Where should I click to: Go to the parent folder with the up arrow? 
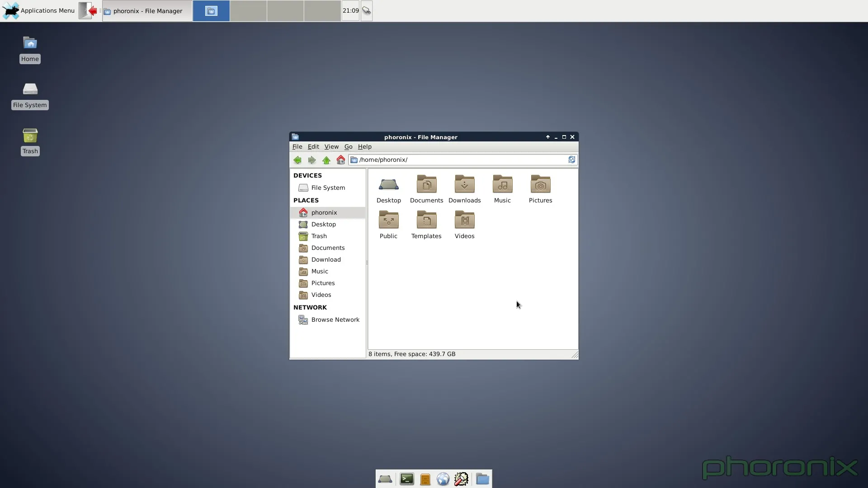click(x=326, y=160)
